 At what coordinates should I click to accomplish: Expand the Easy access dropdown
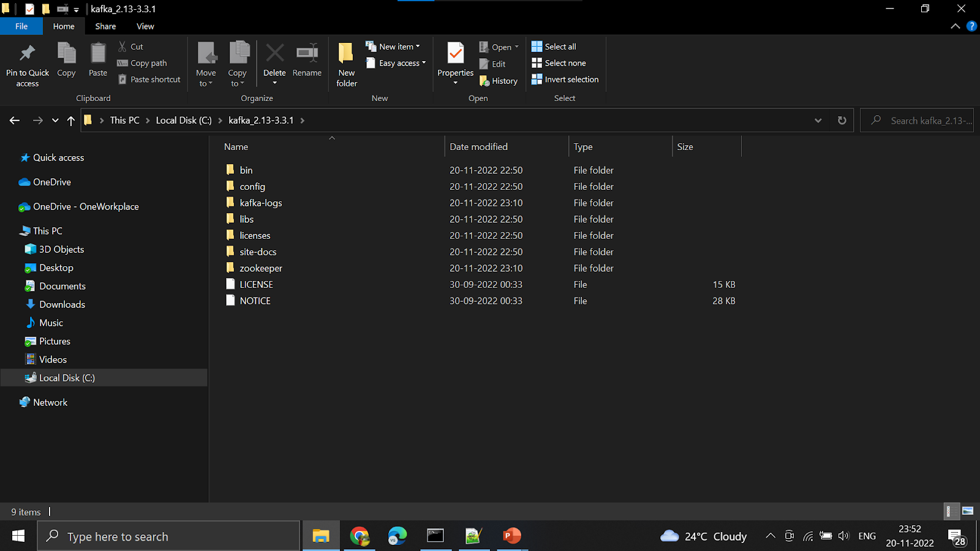396,63
